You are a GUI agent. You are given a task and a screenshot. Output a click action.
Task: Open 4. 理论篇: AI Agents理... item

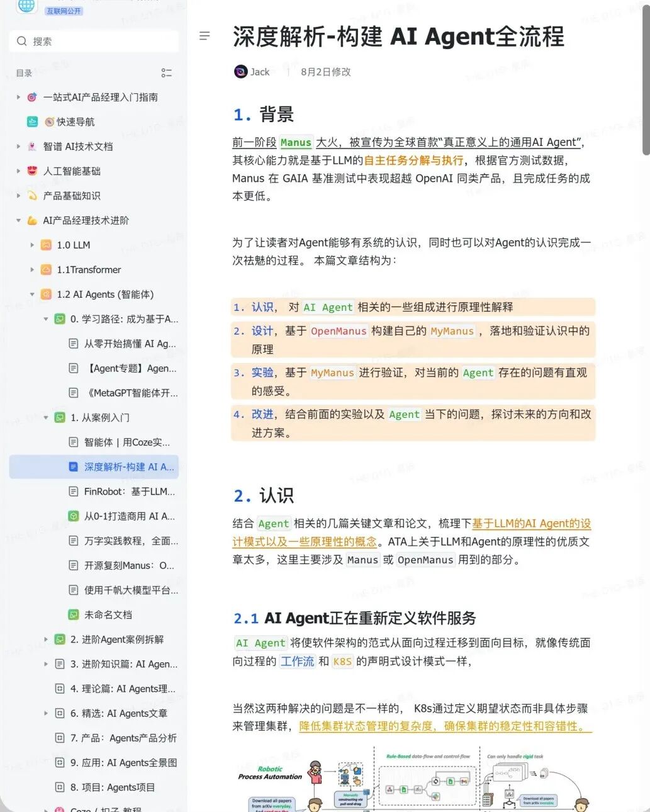(123, 689)
